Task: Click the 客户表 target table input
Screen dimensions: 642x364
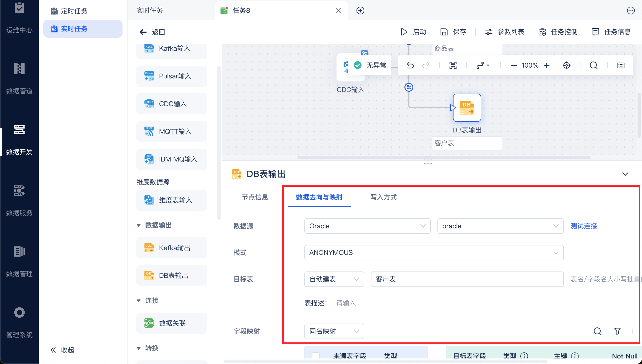Action: [467, 279]
